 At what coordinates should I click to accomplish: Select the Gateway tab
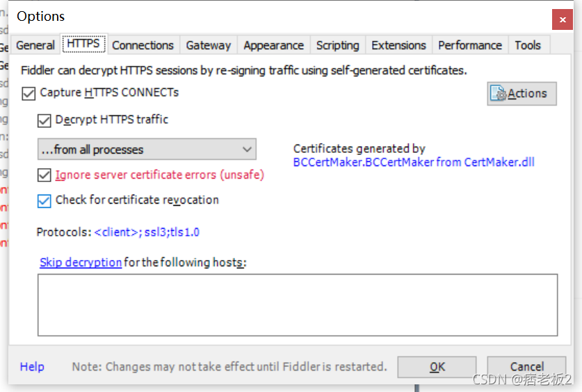coord(208,45)
